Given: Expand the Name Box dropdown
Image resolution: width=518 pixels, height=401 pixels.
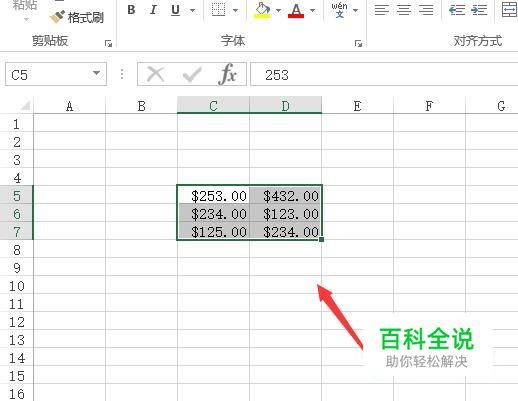Looking at the screenshot, I should point(97,73).
